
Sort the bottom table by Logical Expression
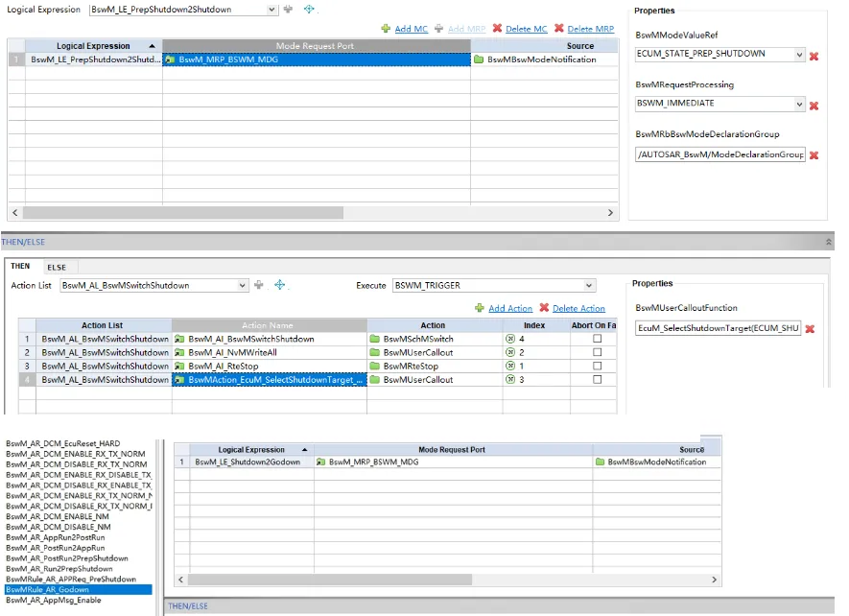pyautogui.click(x=251, y=450)
